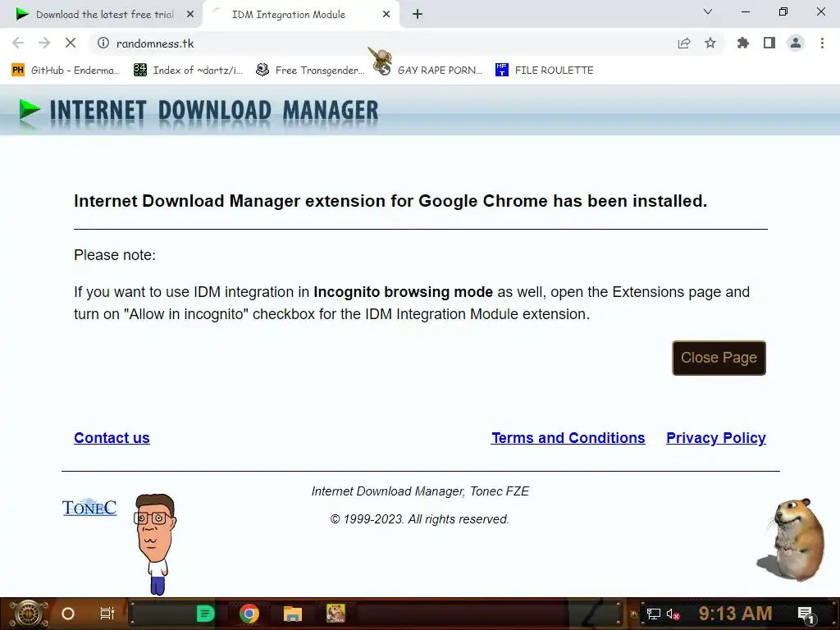840x630 pixels.
Task: Open the GitHub - Enderma... bookmark
Action: coord(66,71)
